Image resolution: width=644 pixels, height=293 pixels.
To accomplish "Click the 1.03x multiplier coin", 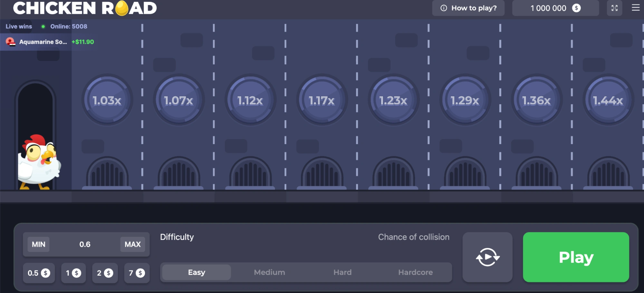I will tap(107, 100).
